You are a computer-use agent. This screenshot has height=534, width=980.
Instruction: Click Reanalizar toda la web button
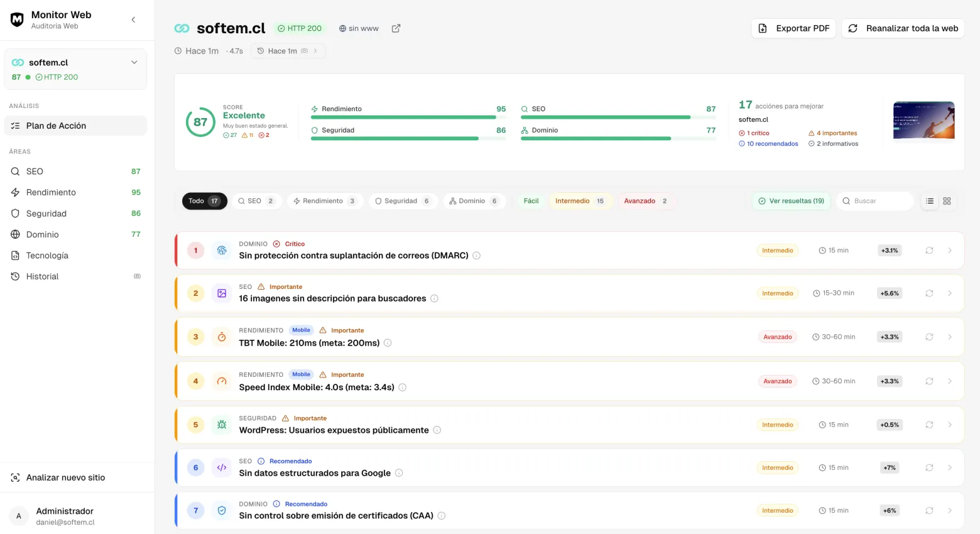(x=903, y=28)
